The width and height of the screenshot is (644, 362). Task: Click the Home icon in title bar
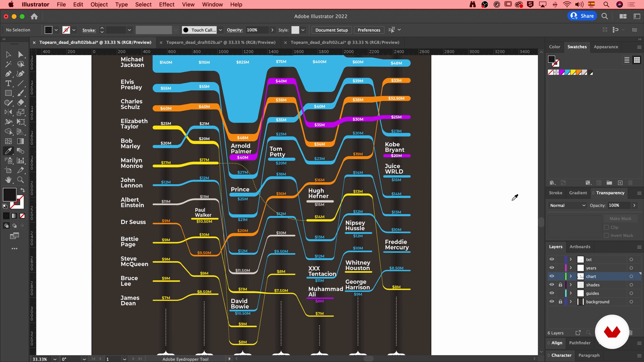tap(34, 16)
